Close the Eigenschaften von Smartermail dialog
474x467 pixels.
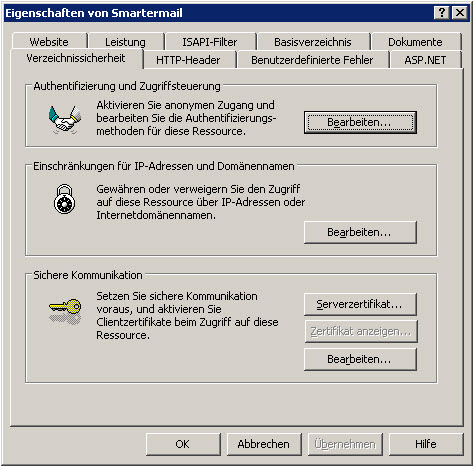tap(460, 13)
